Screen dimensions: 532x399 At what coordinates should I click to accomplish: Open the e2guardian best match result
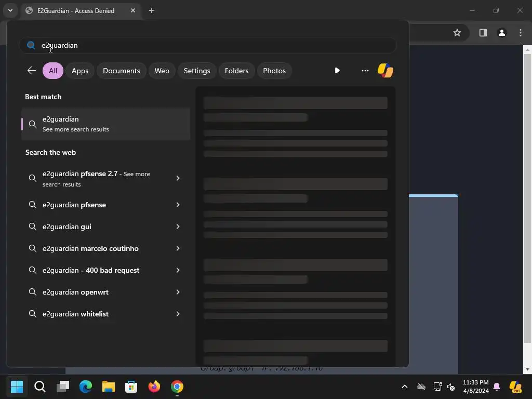[x=105, y=124]
